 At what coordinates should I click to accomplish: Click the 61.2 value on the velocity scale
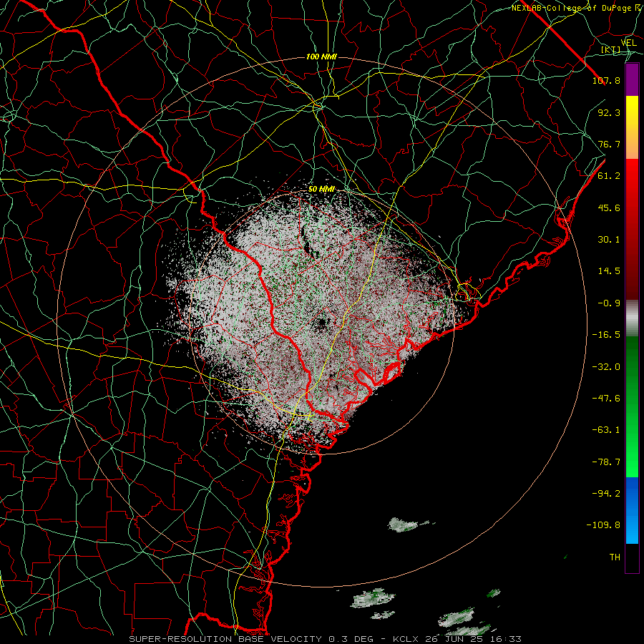tap(609, 176)
